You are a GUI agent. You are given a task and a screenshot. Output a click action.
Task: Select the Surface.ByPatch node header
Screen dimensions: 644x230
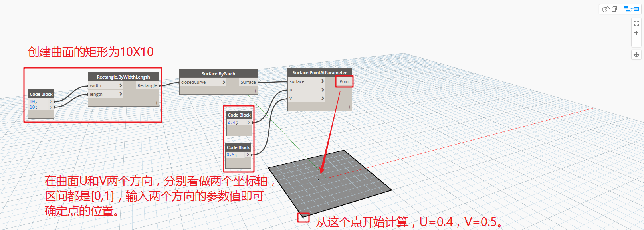click(x=218, y=74)
